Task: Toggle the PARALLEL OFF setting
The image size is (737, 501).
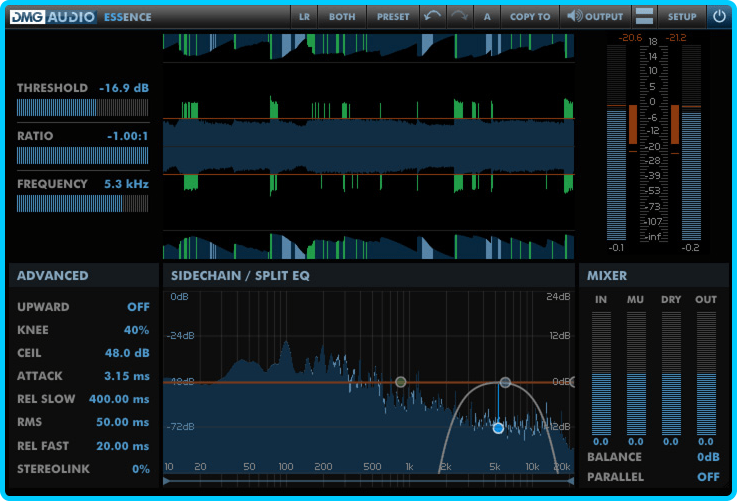Action: [708, 477]
